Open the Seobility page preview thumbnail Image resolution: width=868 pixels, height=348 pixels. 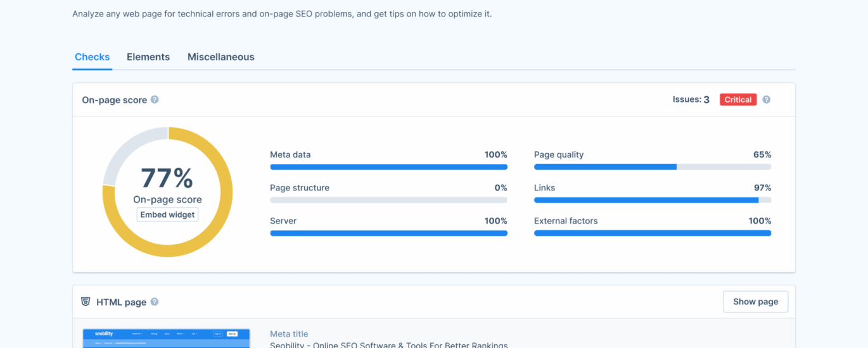coord(167,338)
